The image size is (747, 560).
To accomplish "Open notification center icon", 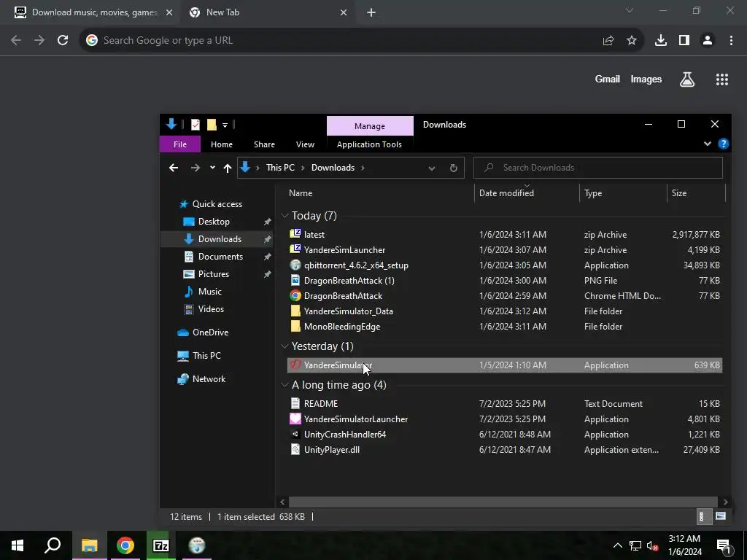I will (724, 545).
